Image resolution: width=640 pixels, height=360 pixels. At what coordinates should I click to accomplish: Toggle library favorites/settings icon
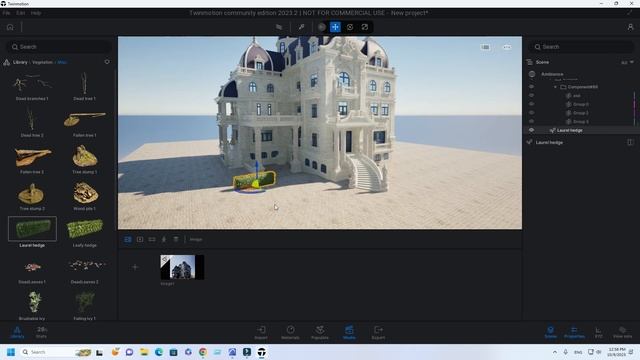click(107, 62)
